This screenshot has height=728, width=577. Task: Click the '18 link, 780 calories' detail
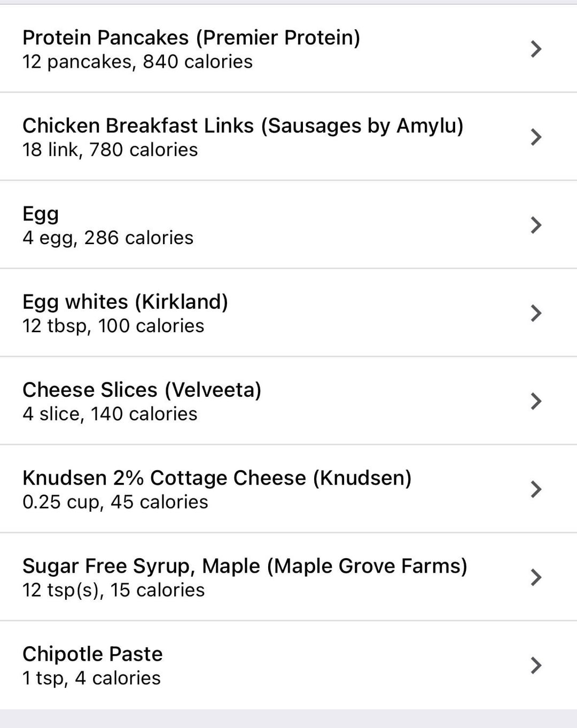click(110, 150)
